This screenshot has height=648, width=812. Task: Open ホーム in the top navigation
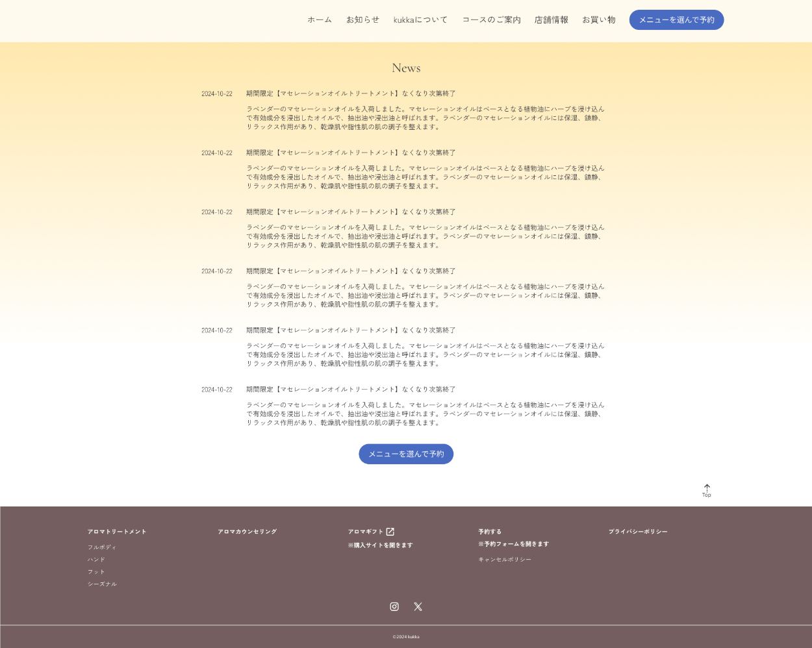(x=320, y=20)
